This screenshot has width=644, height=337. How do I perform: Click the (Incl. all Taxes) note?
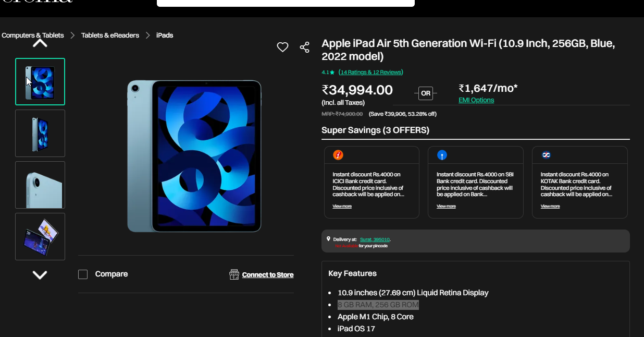343,103
